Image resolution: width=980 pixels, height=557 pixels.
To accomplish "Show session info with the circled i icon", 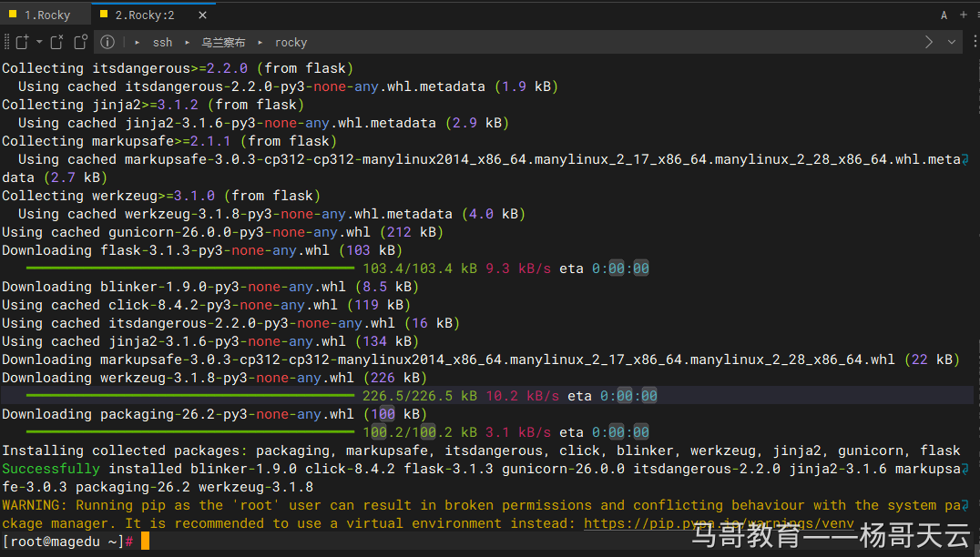I will coord(107,42).
